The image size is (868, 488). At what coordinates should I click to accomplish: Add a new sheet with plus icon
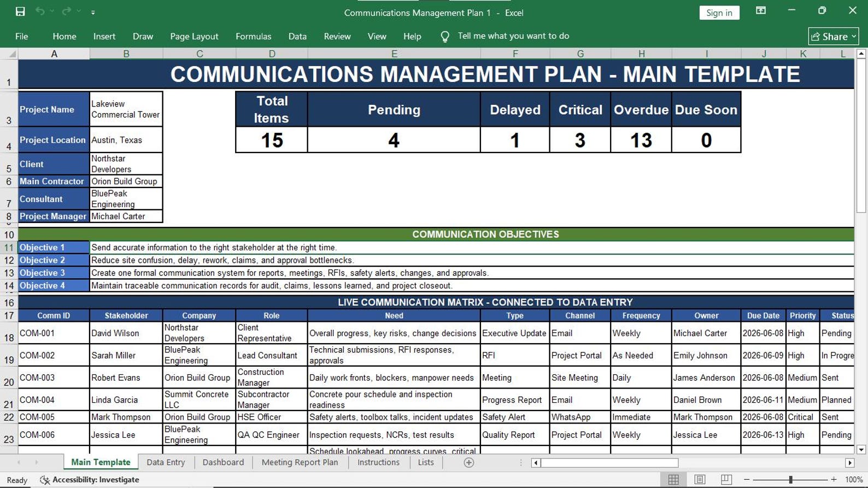(x=468, y=462)
